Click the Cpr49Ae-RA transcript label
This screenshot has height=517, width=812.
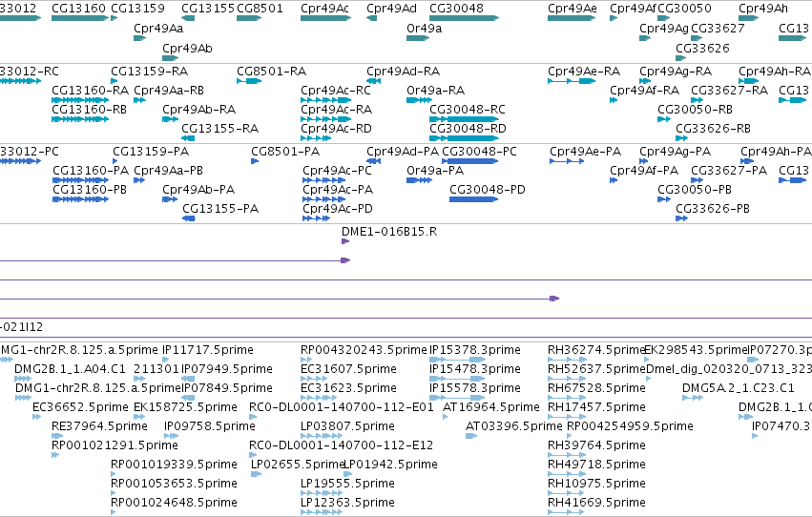[x=584, y=71]
